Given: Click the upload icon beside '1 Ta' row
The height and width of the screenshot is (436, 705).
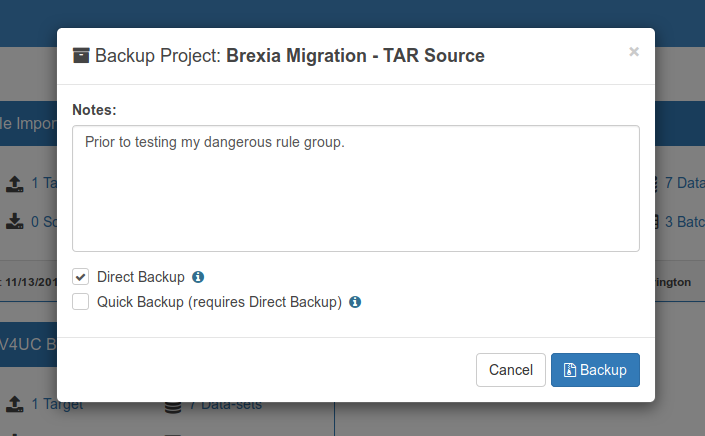Looking at the screenshot, I should [15, 183].
